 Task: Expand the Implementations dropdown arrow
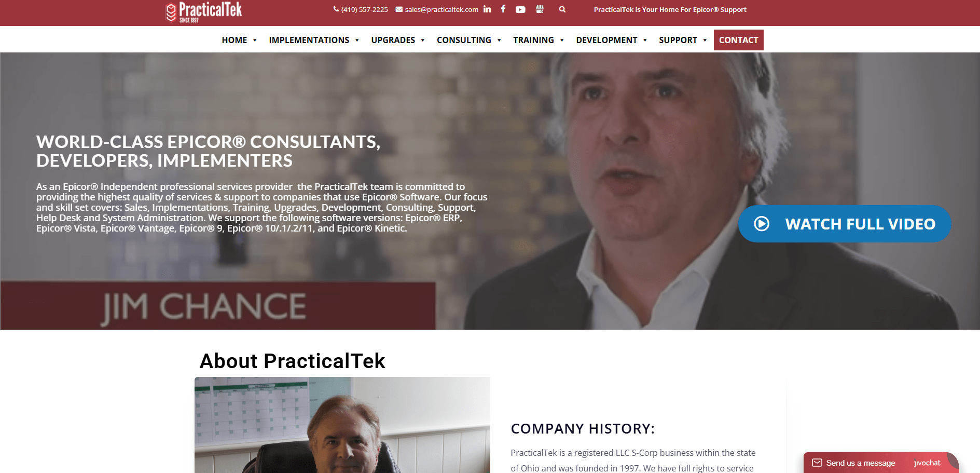coord(357,40)
